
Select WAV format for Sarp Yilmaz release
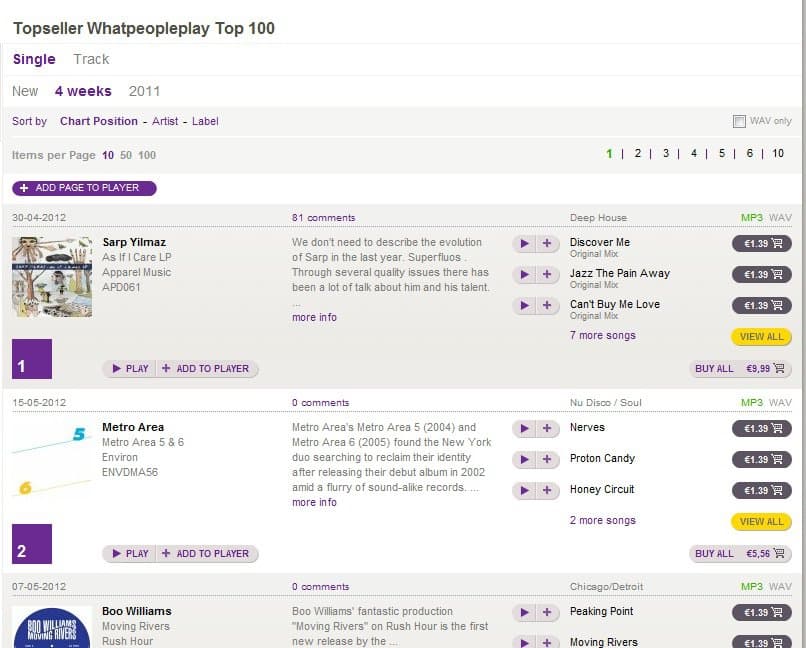780,217
